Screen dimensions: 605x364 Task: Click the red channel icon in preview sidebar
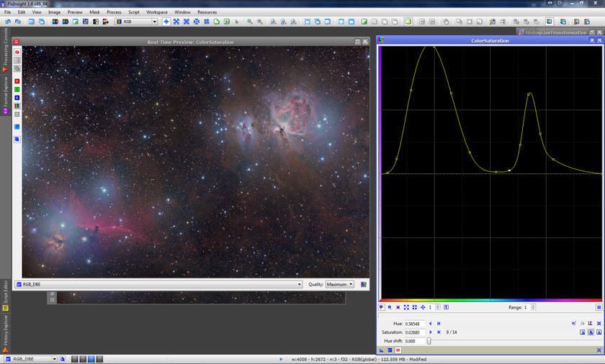[17, 81]
